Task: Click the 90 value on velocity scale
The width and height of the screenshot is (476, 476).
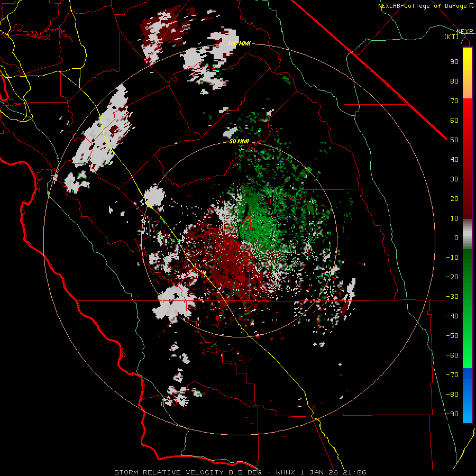Action: coord(454,62)
